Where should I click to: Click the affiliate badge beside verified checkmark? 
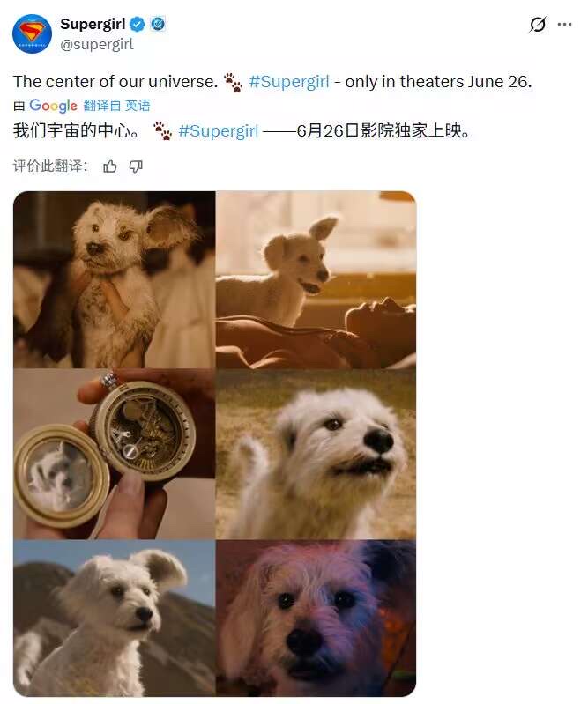[158, 24]
